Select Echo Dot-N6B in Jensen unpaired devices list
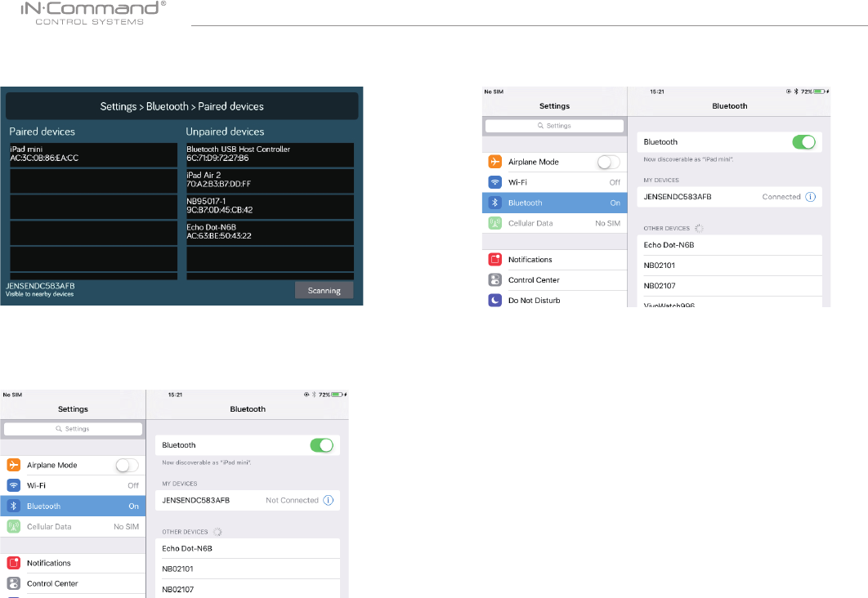868x598 pixels. (271, 232)
